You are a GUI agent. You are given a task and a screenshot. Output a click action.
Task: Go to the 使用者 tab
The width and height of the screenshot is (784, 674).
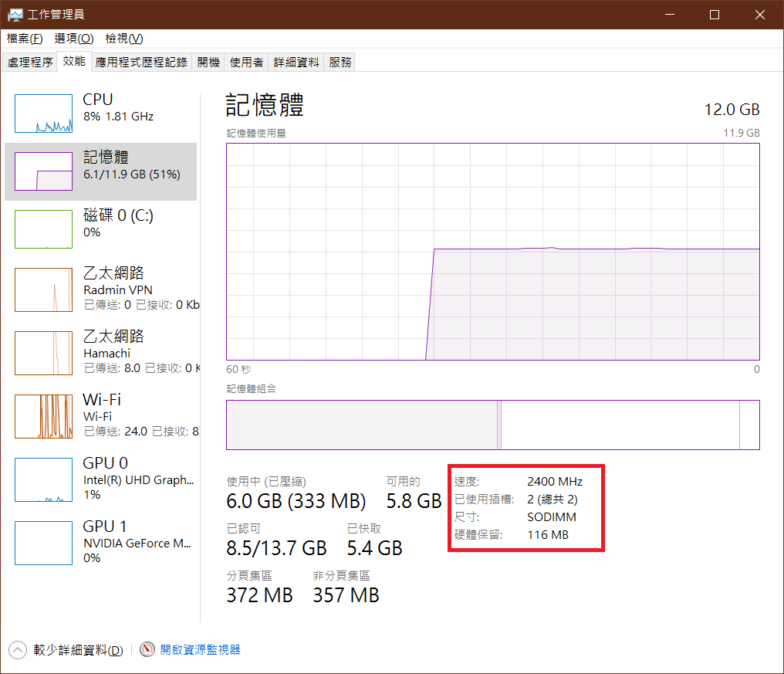point(246,62)
